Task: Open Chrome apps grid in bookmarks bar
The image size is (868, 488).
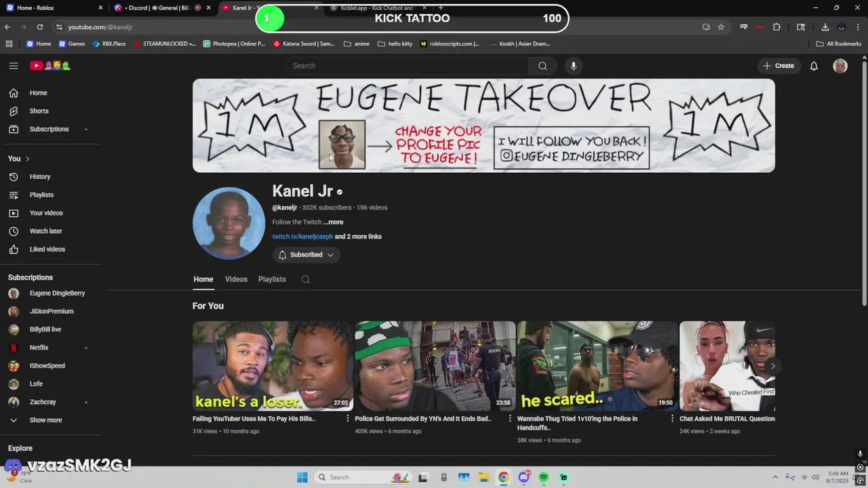Action: tap(9, 43)
